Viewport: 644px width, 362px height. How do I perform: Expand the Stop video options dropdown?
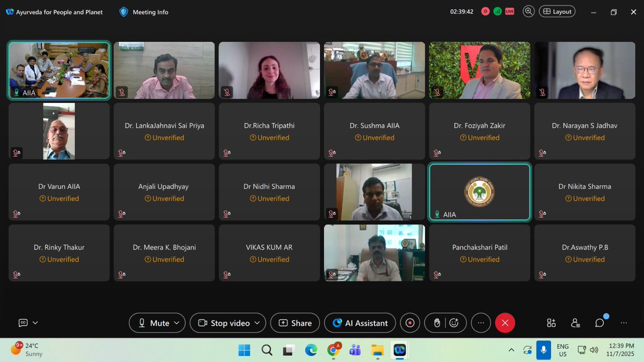[x=256, y=323]
